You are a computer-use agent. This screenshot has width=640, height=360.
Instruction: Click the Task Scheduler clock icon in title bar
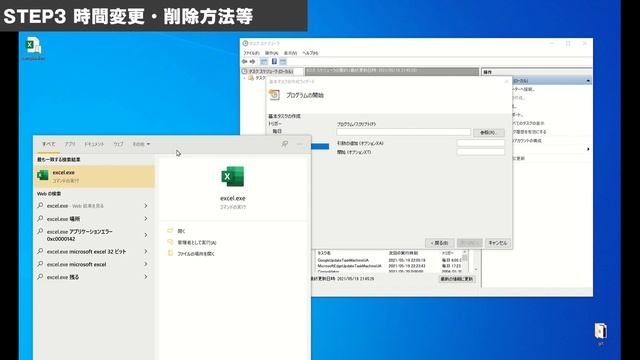[245, 43]
